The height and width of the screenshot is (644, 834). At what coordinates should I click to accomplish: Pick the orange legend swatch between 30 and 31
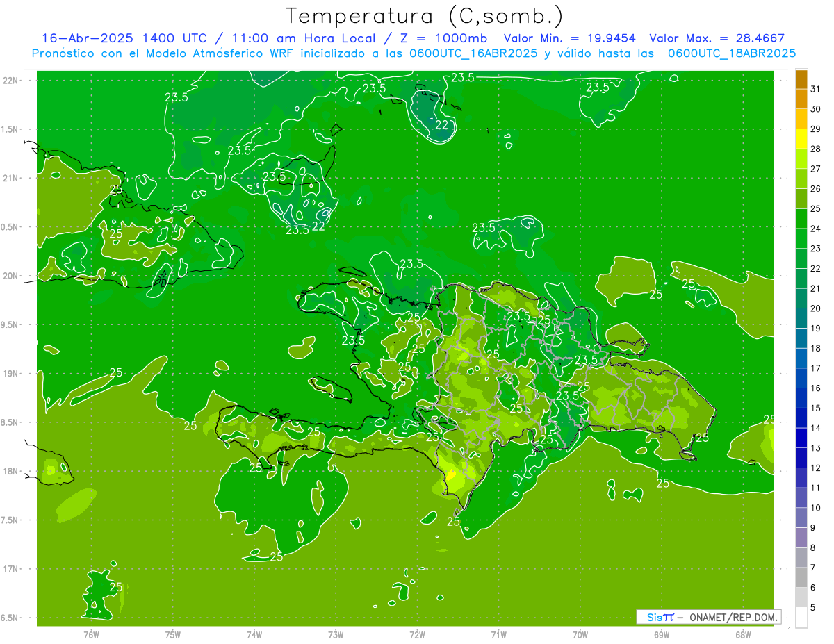[801, 99]
